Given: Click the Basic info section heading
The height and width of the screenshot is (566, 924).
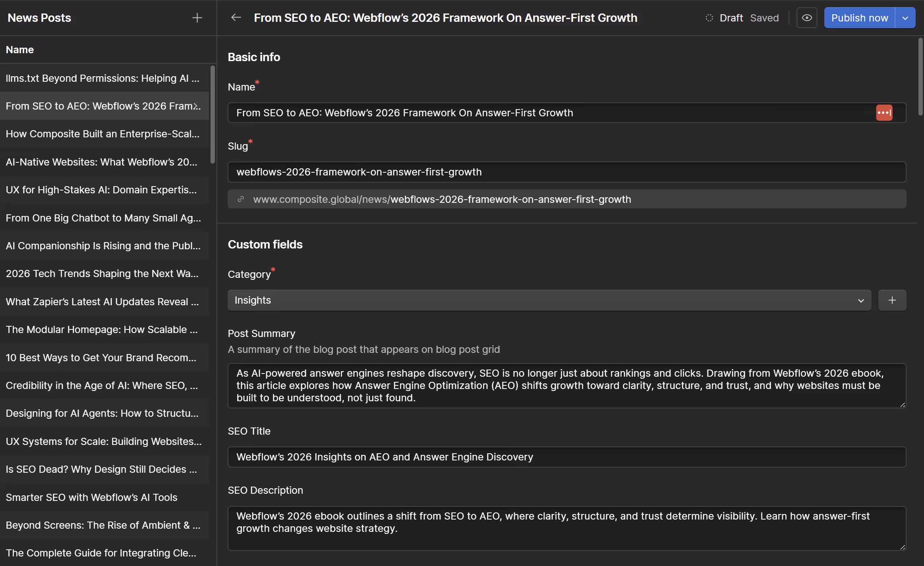Looking at the screenshot, I should tap(254, 57).
